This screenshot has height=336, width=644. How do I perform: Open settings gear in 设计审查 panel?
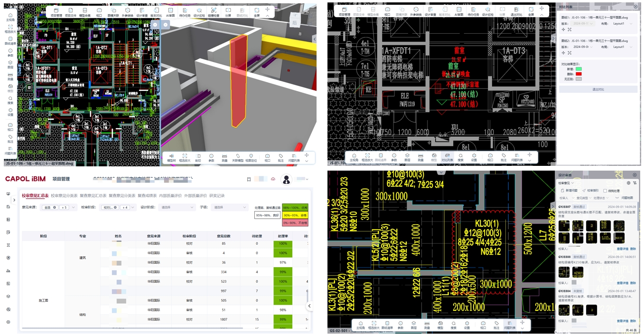tap(628, 182)
